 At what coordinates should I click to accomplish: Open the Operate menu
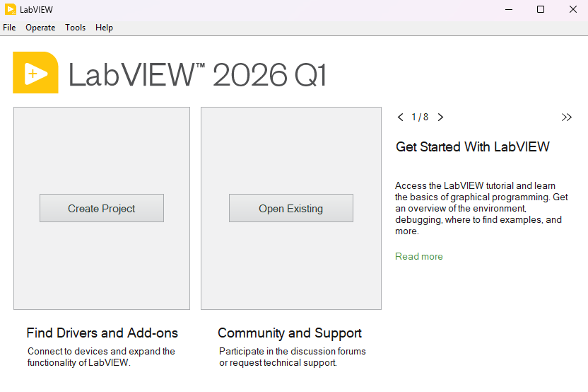(x=40, y=28)
